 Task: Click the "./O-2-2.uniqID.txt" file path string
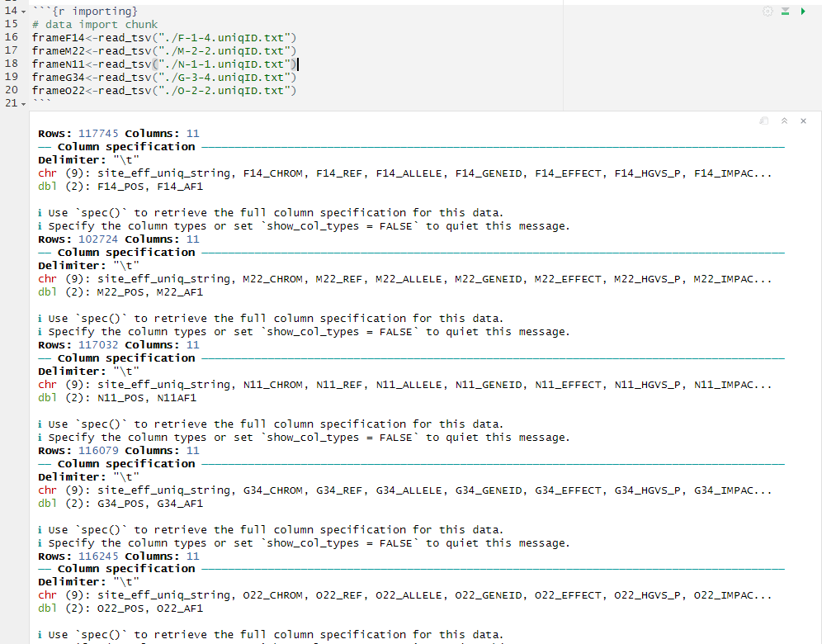(x=224, y=90)
